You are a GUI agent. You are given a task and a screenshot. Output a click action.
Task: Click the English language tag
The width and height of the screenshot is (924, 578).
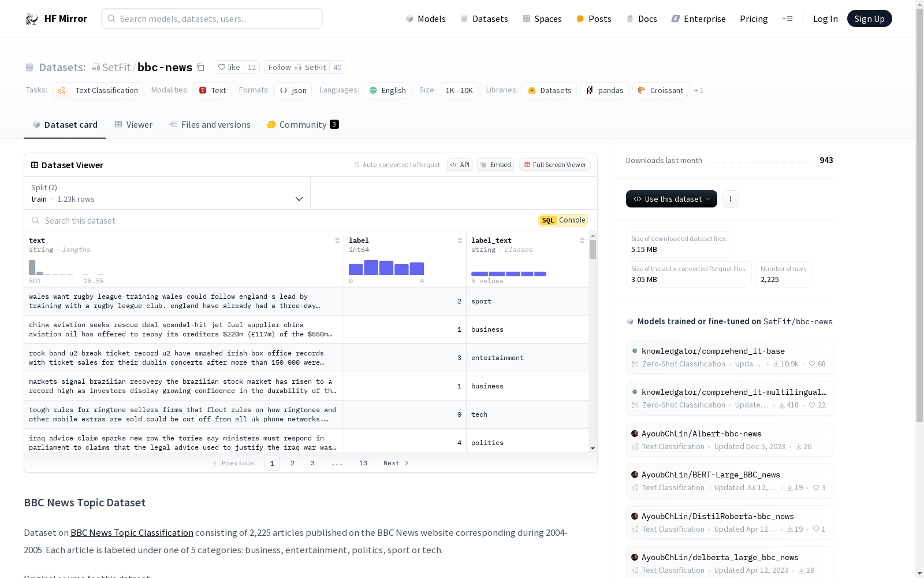pyautogui.click(x=388, y=90)
